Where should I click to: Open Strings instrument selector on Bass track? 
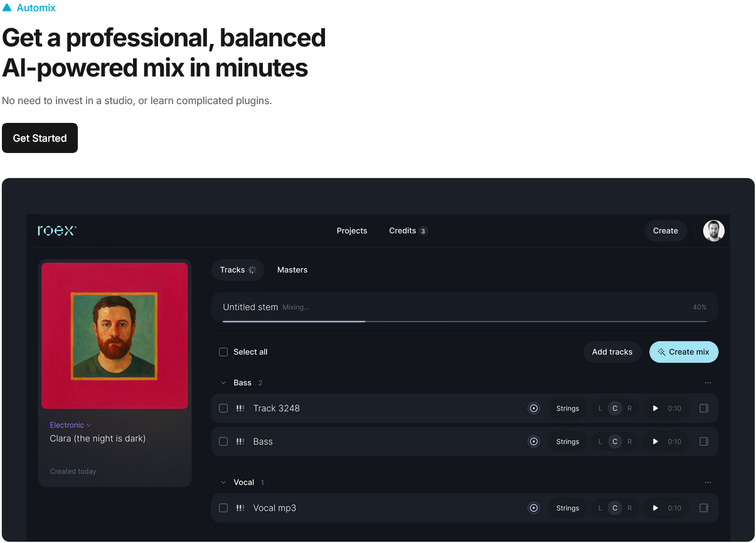(x=567, y=441)
